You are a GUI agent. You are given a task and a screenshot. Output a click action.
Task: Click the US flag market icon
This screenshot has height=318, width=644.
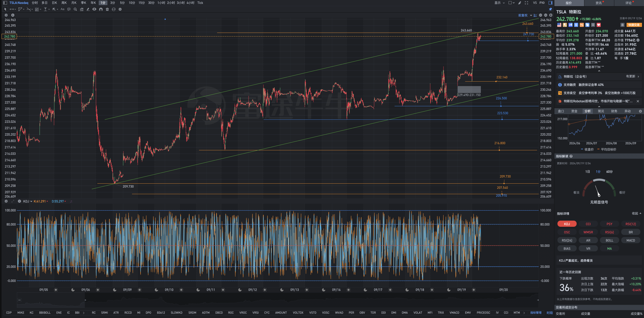coord(559,25)
